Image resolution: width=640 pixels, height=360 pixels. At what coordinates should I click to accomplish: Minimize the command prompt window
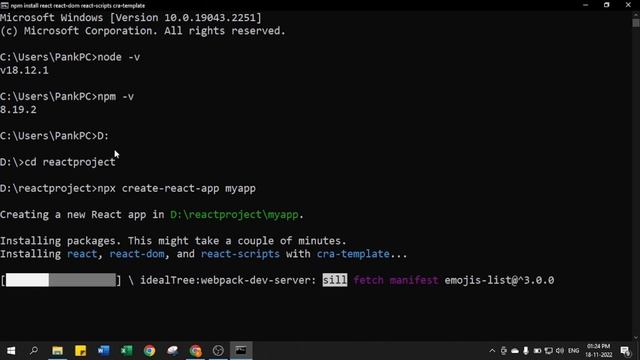click(x=585, y=5)
